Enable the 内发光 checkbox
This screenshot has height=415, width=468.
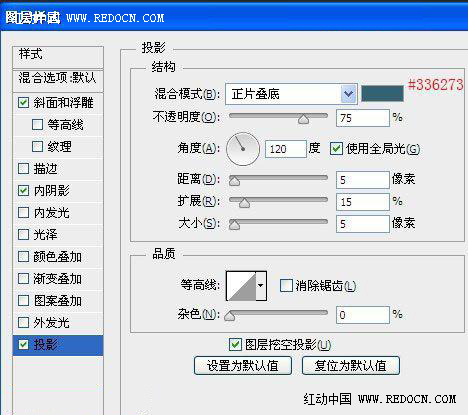pyautogui.click(x=23, y=213)
